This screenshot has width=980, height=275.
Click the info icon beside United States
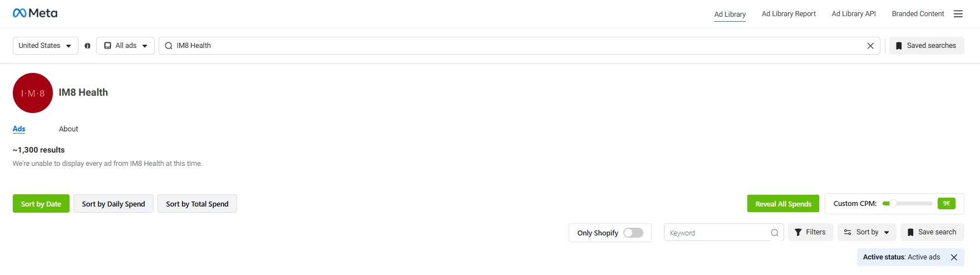point(87,46)
